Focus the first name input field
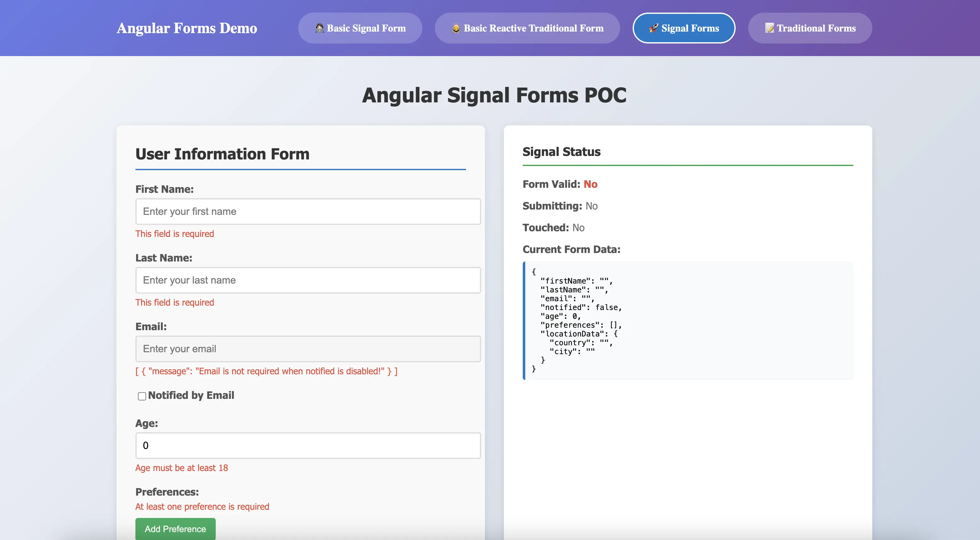Screen dimensions: 980x540 pos(308,212)
